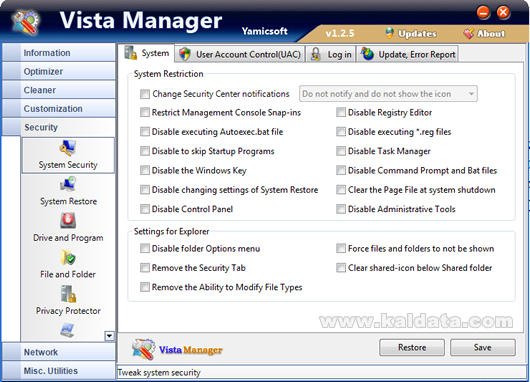Check Disable to skip Startup Programs
This screenshot has width=530, height=382.
(145, 151)
